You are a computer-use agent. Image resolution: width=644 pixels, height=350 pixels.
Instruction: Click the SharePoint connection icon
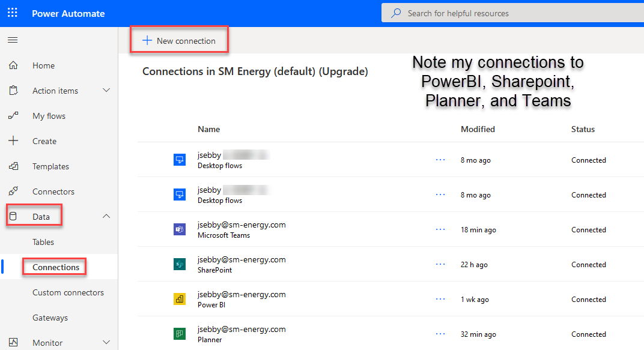point(180,264)
